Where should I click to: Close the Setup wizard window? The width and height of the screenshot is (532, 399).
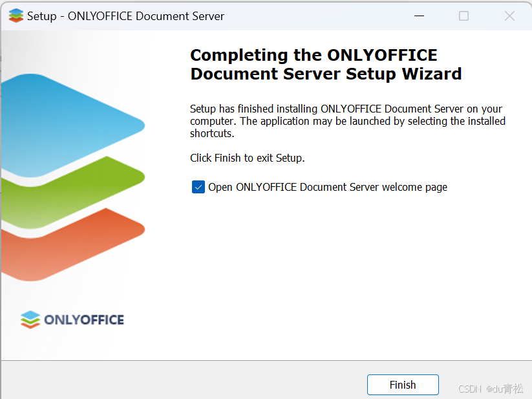pyautogui.click(x=509, y=16)
